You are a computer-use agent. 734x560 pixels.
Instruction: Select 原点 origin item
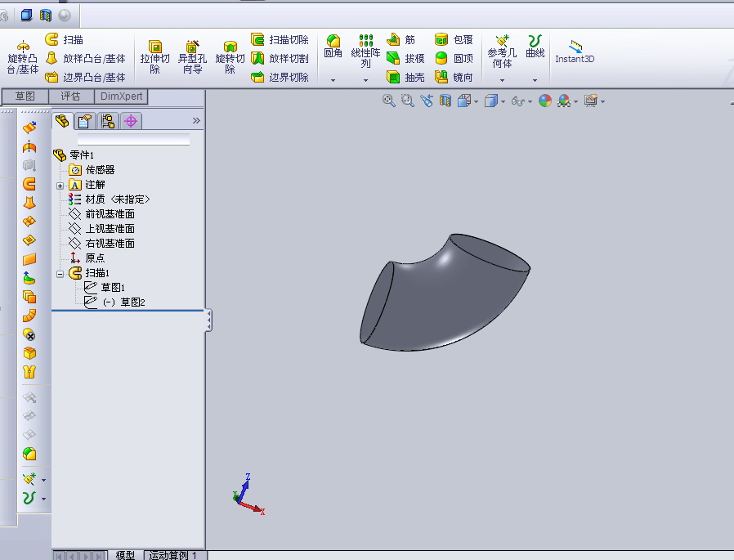(87, 258)
